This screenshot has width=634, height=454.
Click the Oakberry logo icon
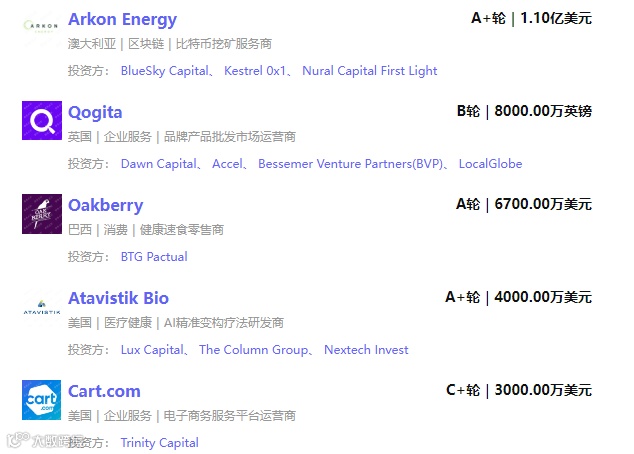pyautogui.click(x=41, y=214)
